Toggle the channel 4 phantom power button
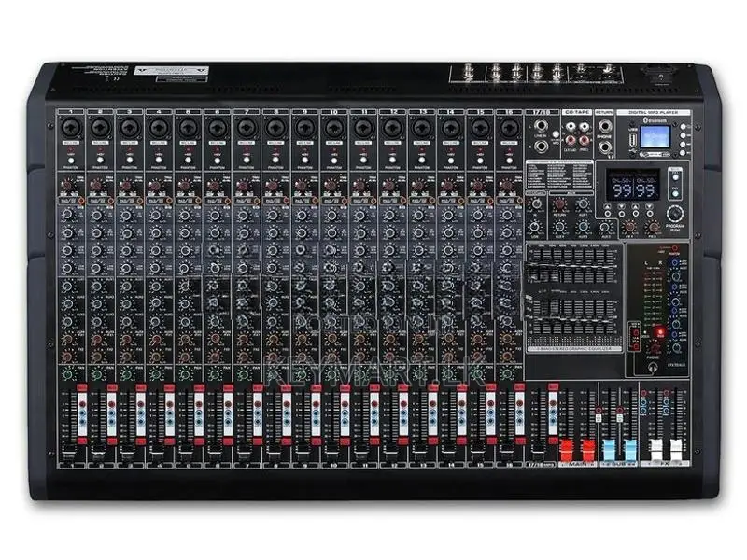The width and height of the screenshot is (747, 560). click(159, 161)
